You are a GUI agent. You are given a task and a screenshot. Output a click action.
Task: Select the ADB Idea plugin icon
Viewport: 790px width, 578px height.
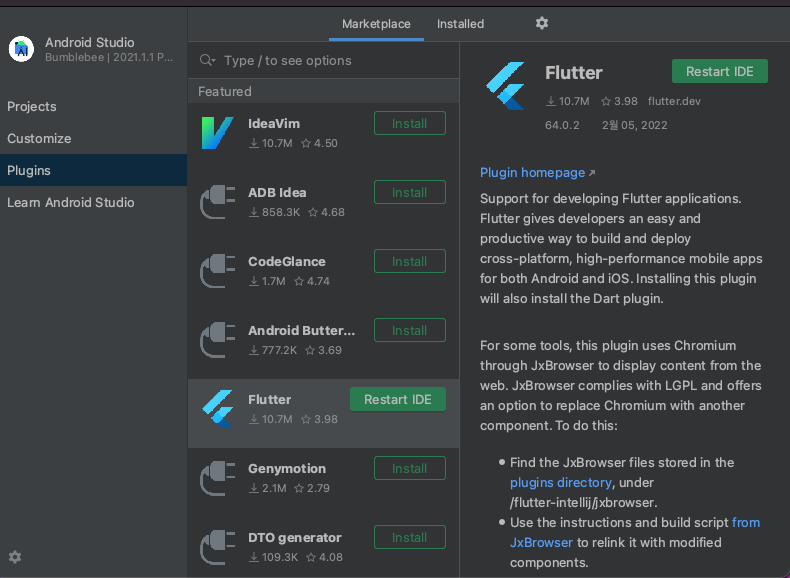point(218,202)
